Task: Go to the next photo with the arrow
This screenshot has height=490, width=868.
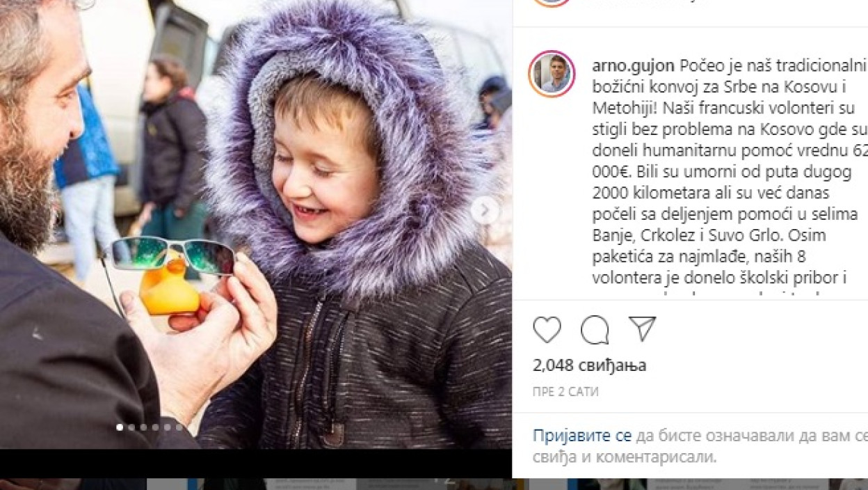Action: 485,210
